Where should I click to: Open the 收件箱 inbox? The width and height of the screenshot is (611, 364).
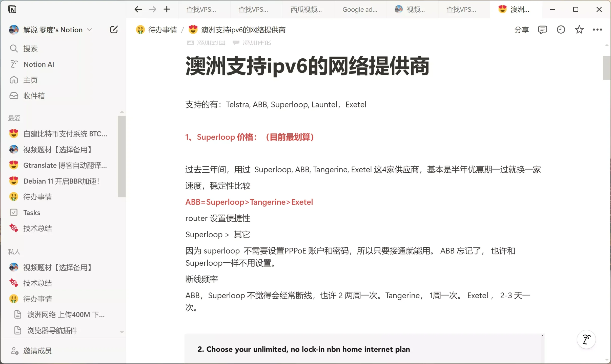click(34, 96)
